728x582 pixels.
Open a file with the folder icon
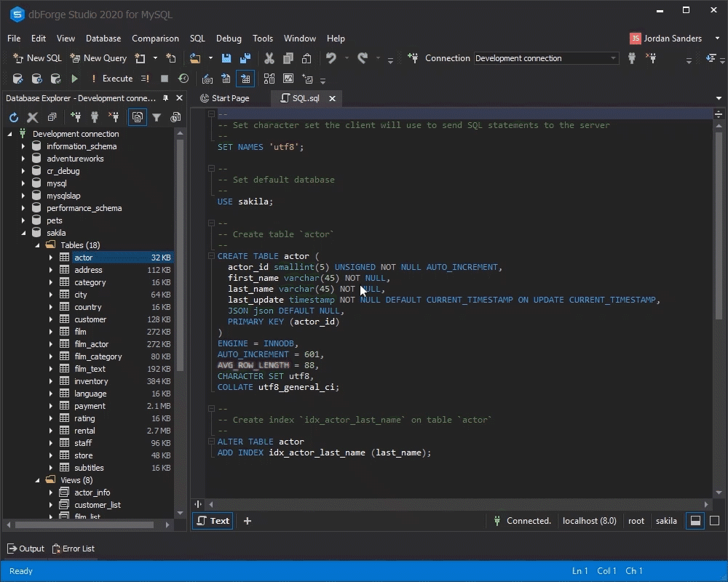pyautogui.click(x=195, y=58)
